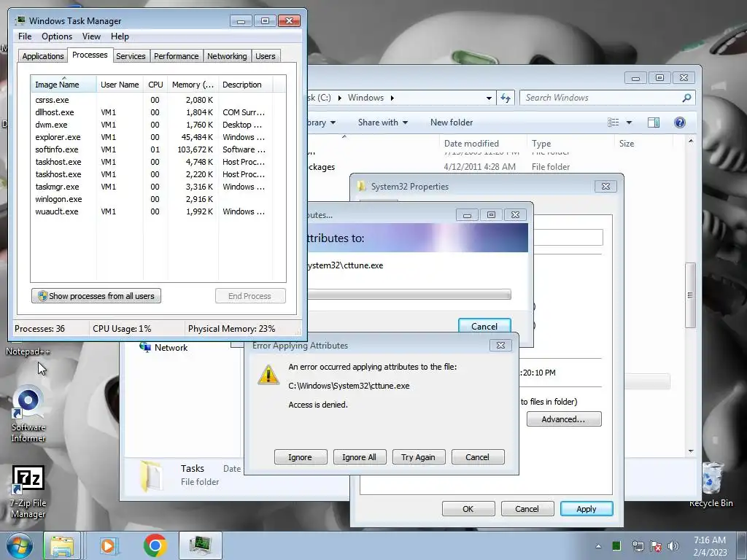
Task: Click the Action Center flag tray icon
Action: point(656,546)
